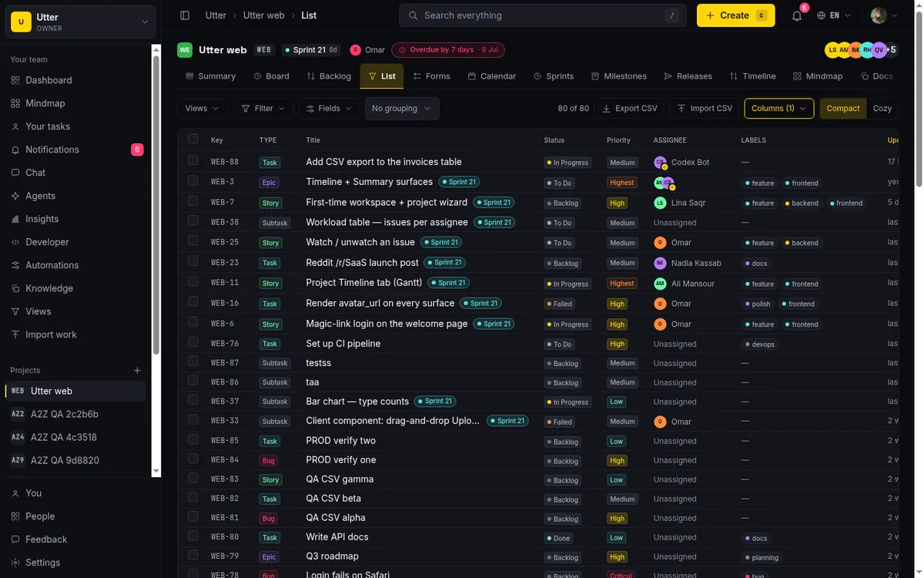This screenshot has width=924, height=578.
Task: Click the Search everything field
Action: (x=542, y=15)
